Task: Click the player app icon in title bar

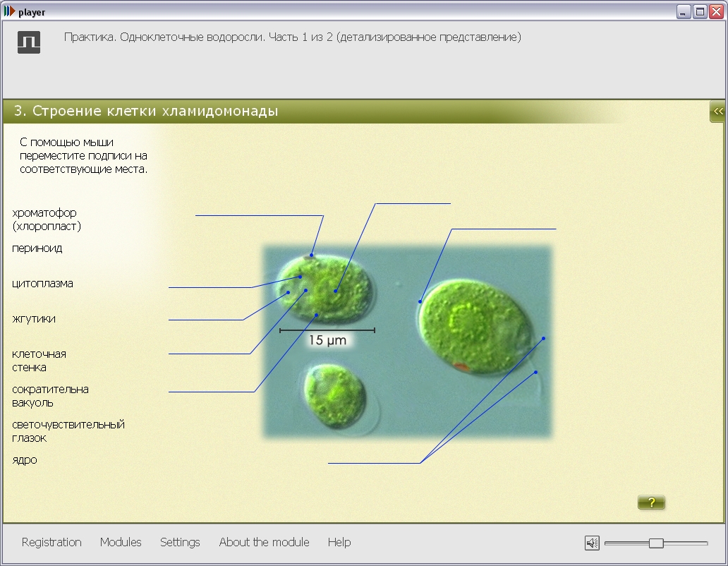Action: coord(9,12)
